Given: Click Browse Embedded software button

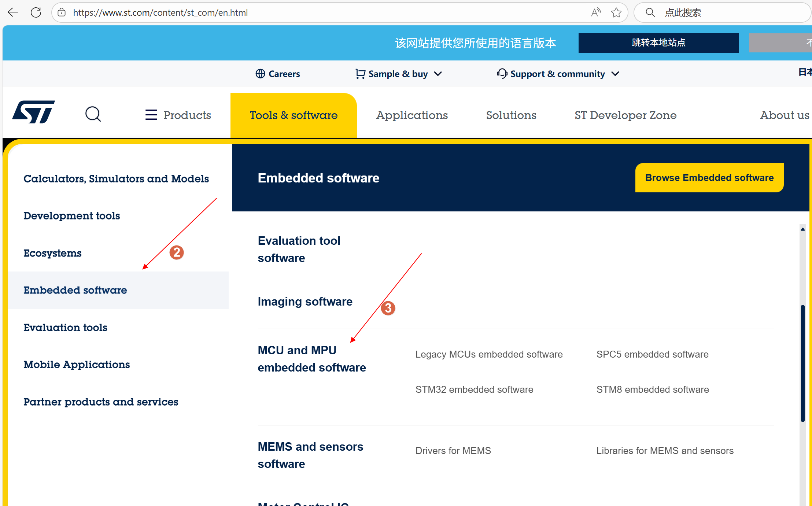Looking at the screenshot, I should tap(709, 178).
